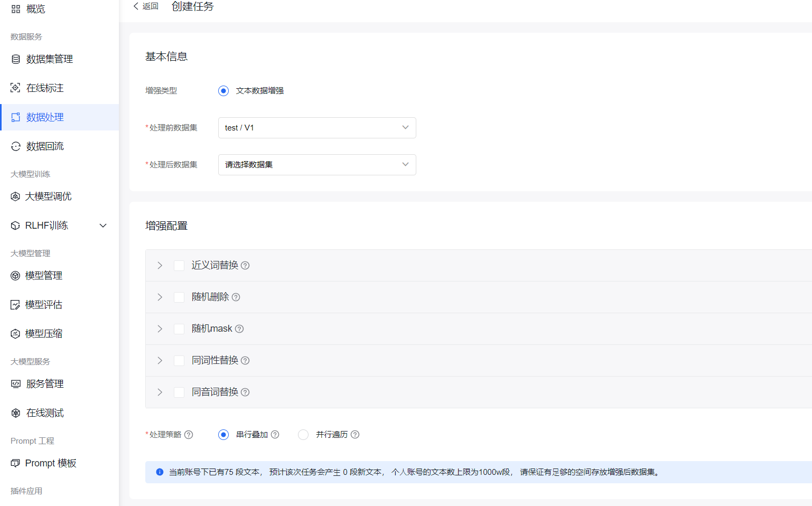This screenshot has height=506, width=812.
Task: Expand the 随机mask row chevron
Action: 160,329
